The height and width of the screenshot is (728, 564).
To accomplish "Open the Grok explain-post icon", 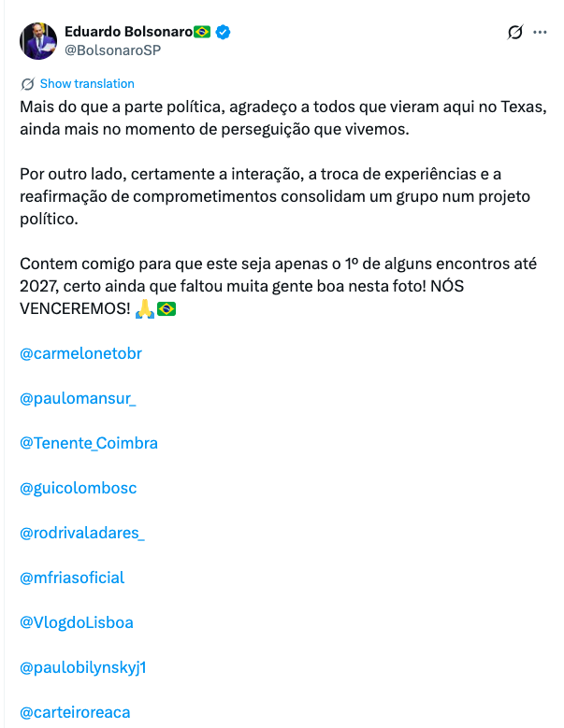I will (x=514, y=33).
